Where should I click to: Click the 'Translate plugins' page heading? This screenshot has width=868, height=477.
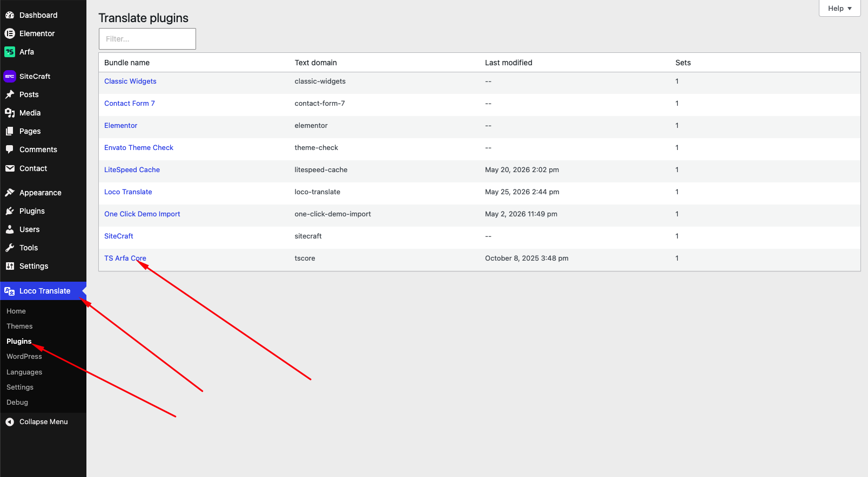tap(144, 18)
